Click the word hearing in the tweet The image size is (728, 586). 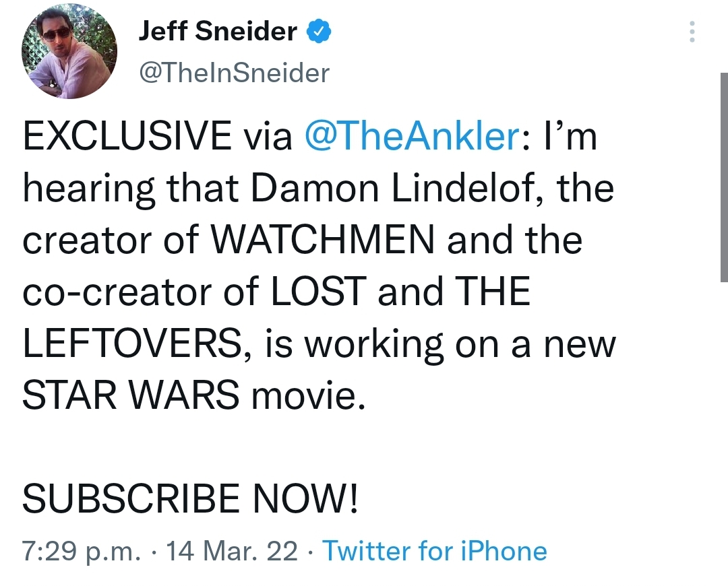pyautogui.click(x=89, y=190)
